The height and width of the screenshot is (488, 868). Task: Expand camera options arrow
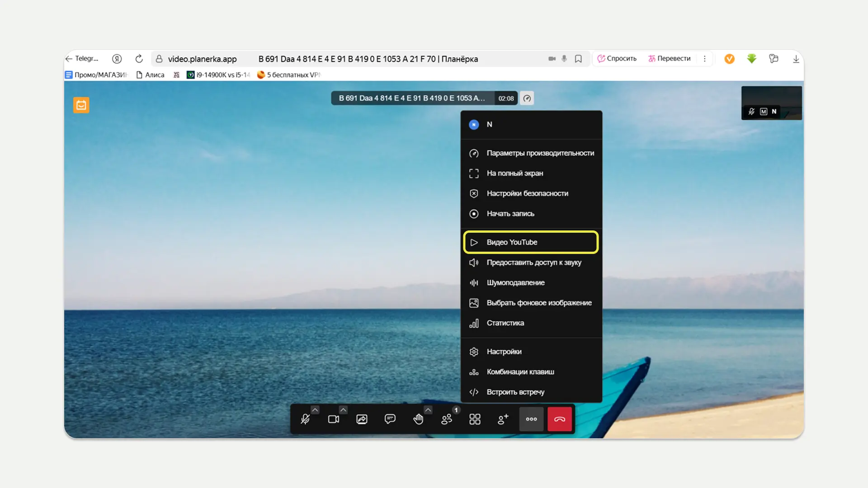(x=343, y=410)
